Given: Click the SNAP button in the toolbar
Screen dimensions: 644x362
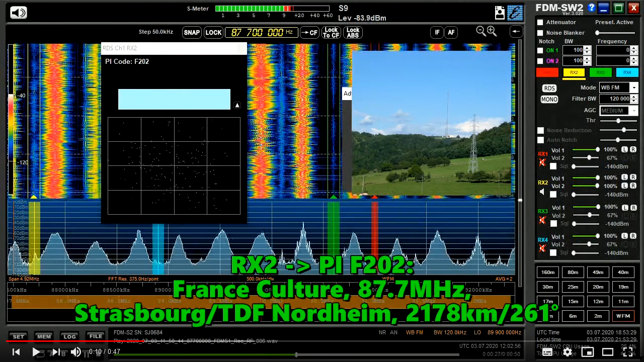Looking at the screenshot, I should (x=192, y=32).
